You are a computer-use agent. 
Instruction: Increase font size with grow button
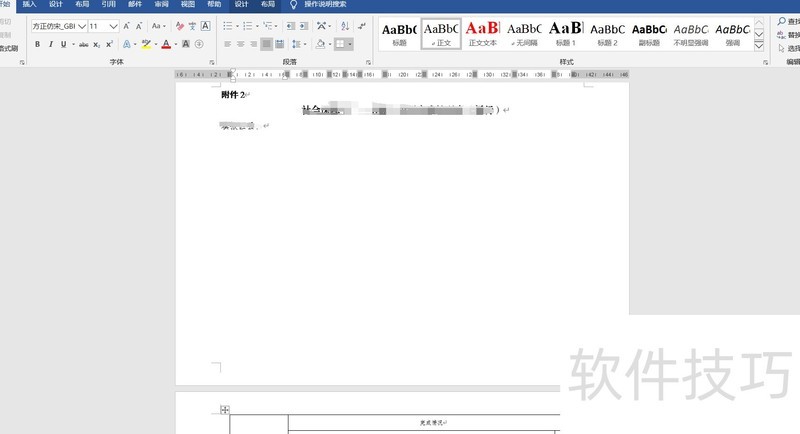pos(126,26)
